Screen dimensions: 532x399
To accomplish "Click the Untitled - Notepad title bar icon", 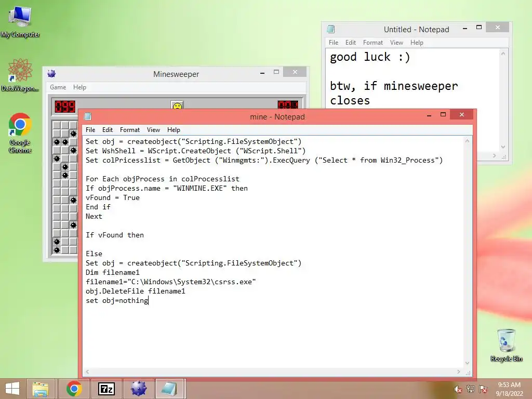I will (331, 29).
